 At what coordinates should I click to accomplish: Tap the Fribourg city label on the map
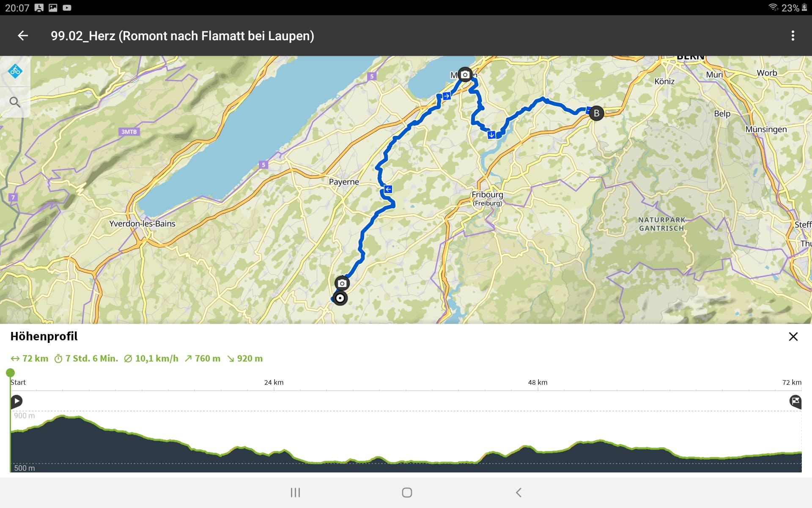pyautogui.click(x=487, y=195)
